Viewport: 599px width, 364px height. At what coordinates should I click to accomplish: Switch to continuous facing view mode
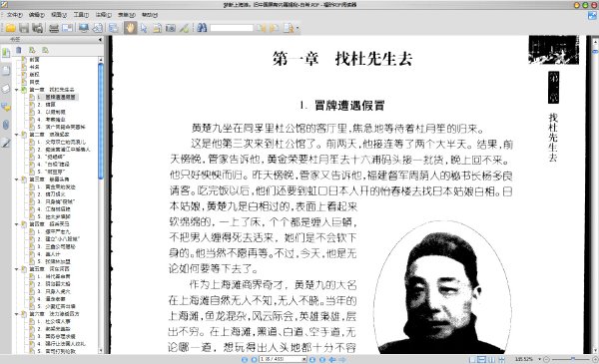tap(501, 359)
